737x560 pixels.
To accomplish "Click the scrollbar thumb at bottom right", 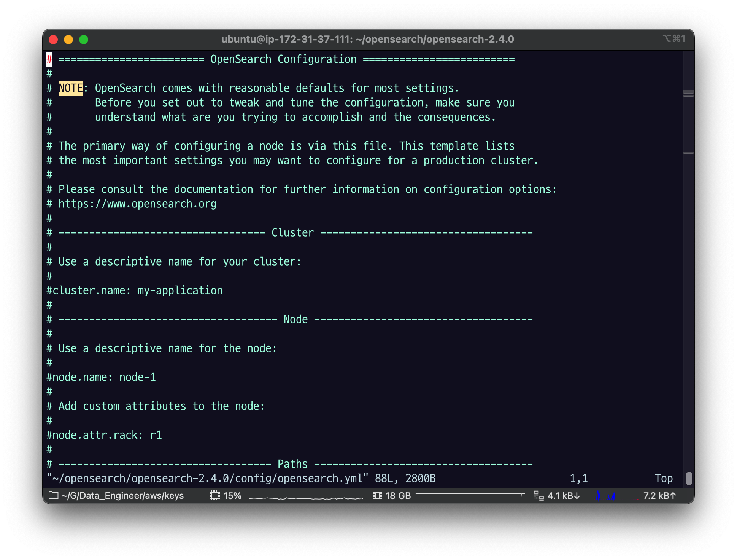I will coord(689,478).
